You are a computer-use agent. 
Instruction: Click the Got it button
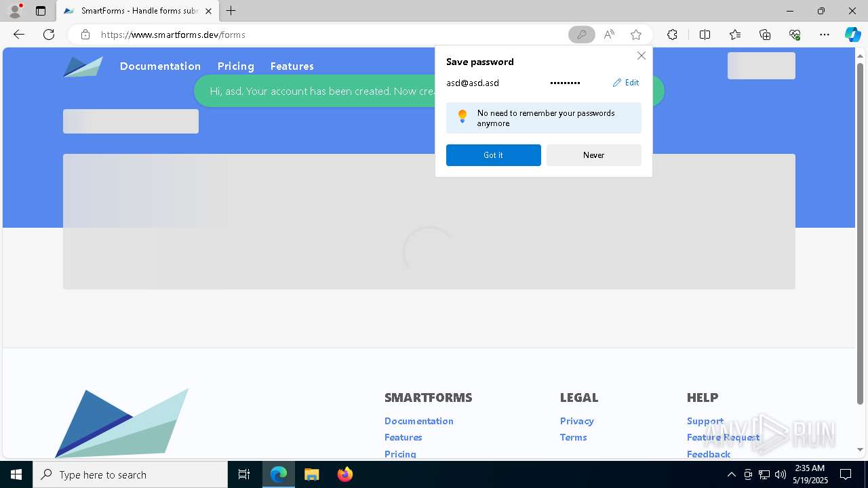[494, 155]
